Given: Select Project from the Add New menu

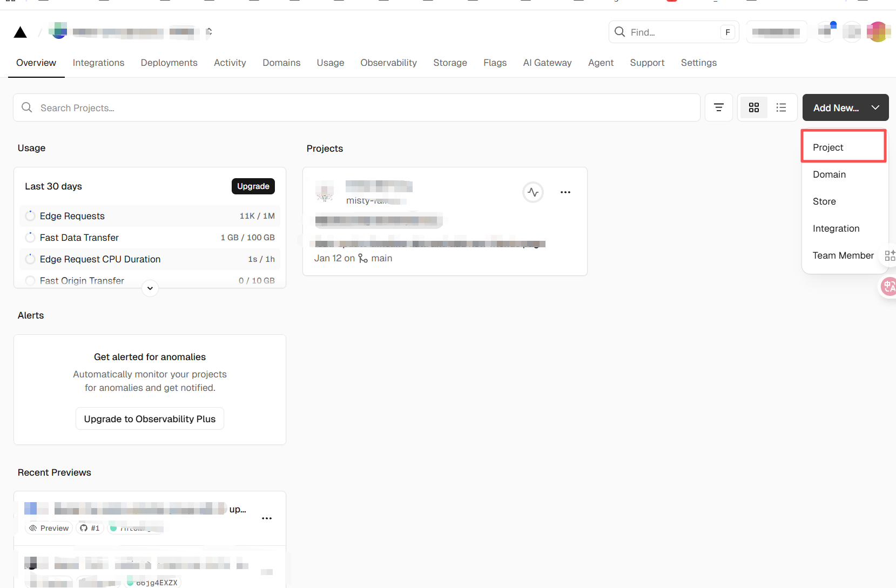Looking at the screenshot, I should (x=828, y=147).
